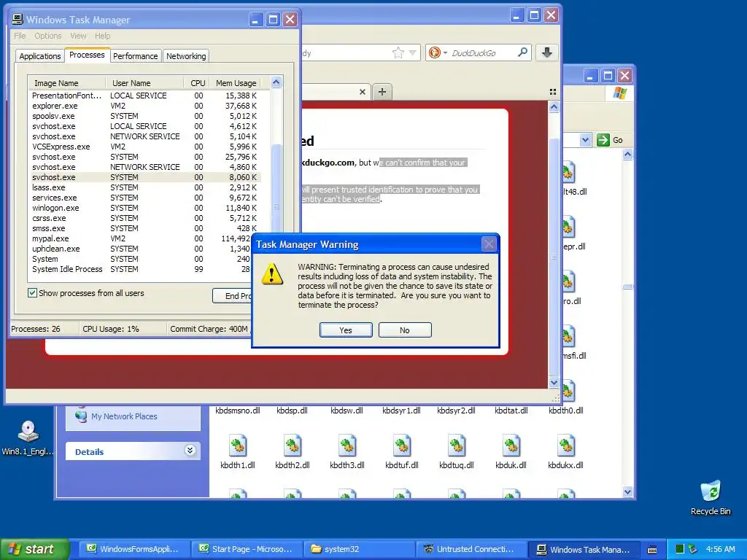The image size is (747, 560).
Task: Click the browser page scrollbar down arrow
Action: coord(554,382)
